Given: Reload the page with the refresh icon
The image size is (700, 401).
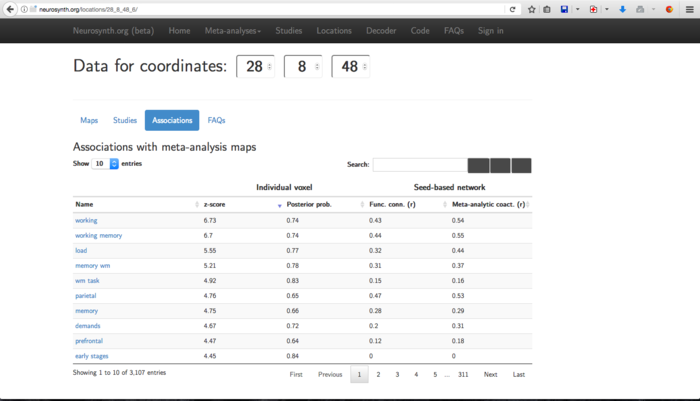Looking at the screenshot, I should click(x=513, y=9).
